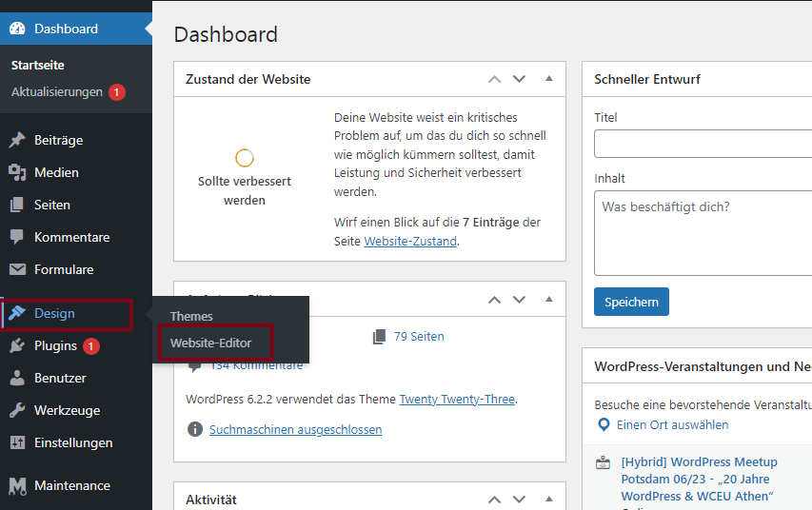
Task: Click Einen Ort auswählen link
Action: (672, 425)
